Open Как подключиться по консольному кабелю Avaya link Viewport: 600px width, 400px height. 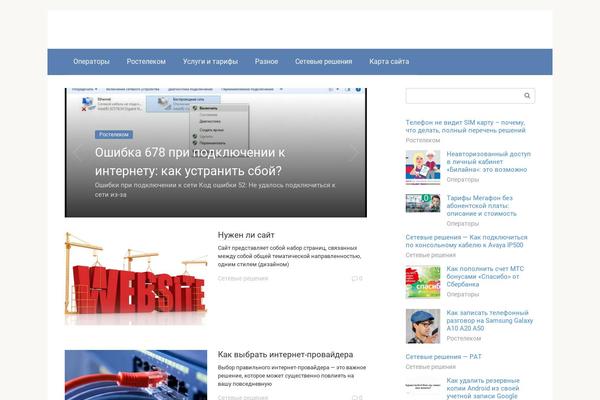point(466,241)
